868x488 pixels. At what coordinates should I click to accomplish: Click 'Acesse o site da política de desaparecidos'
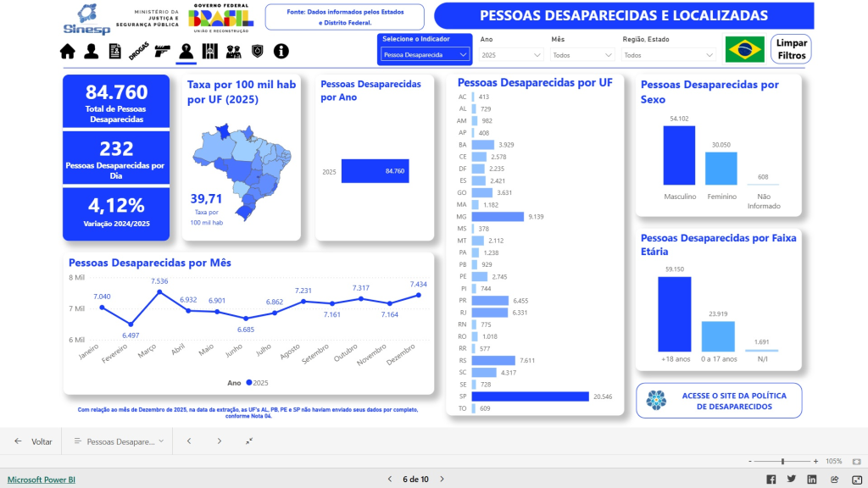[719, 401]
